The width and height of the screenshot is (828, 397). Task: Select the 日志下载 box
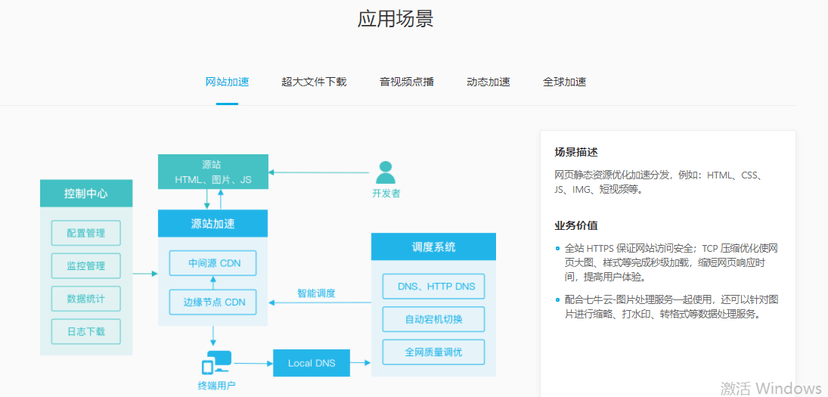[x=86, y=332]
